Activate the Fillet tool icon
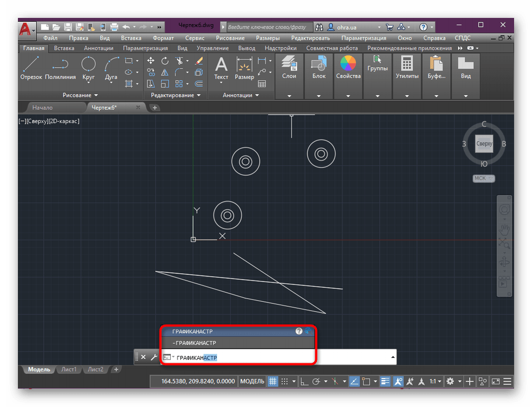 (x=179, y=72)
